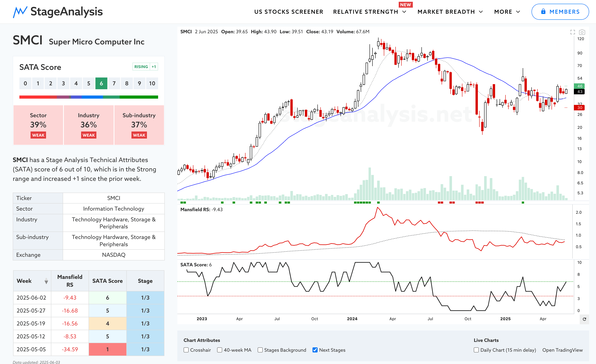
Task: Click the Open TradingView link
Action: point(562,350)
